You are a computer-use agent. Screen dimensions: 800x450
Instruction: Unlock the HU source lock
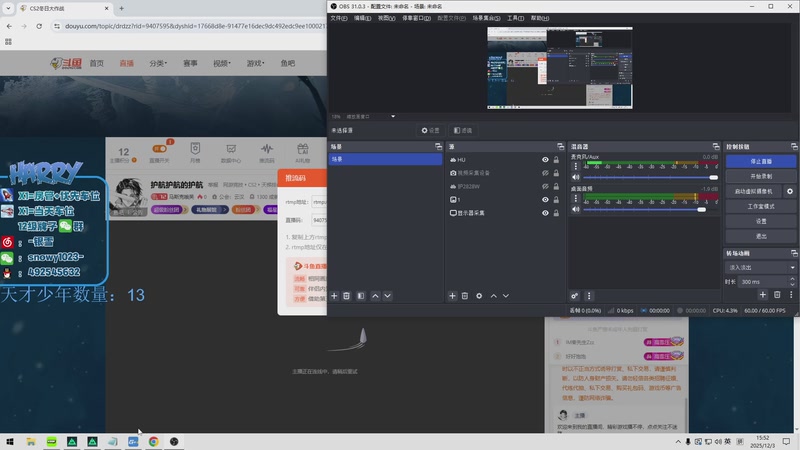pyautogui.click(x=556, y=160)
